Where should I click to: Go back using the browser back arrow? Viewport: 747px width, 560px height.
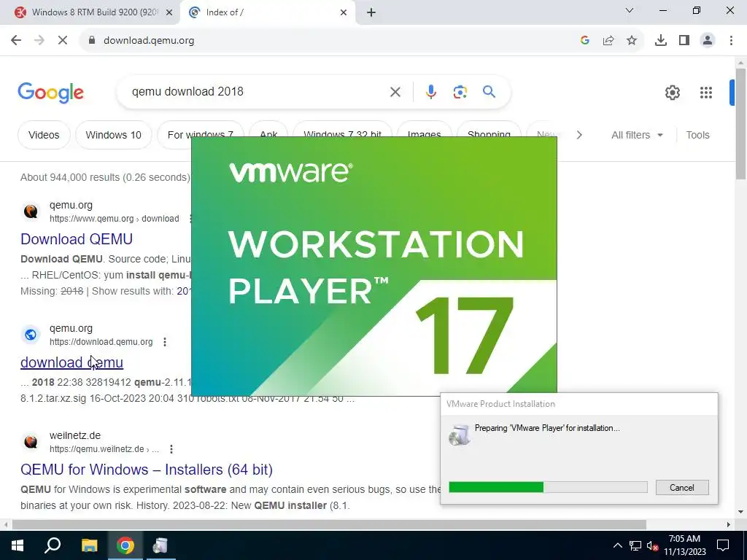(16, 41)
